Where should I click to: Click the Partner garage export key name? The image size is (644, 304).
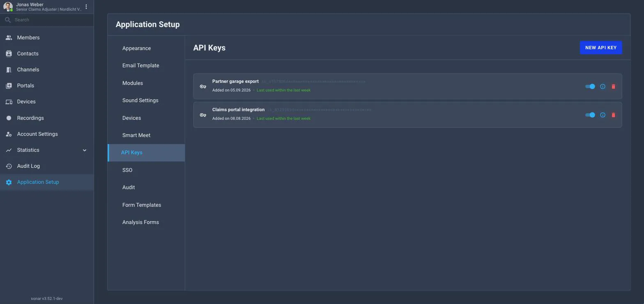(x=235, y=81)
